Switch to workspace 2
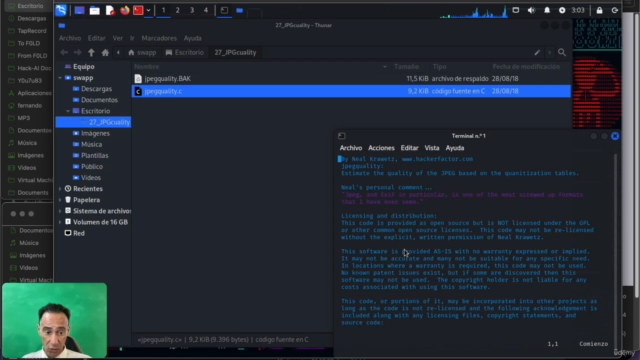The width and height of the screenshot is (640, 360). pyautogui.click(x=178, y=10)
